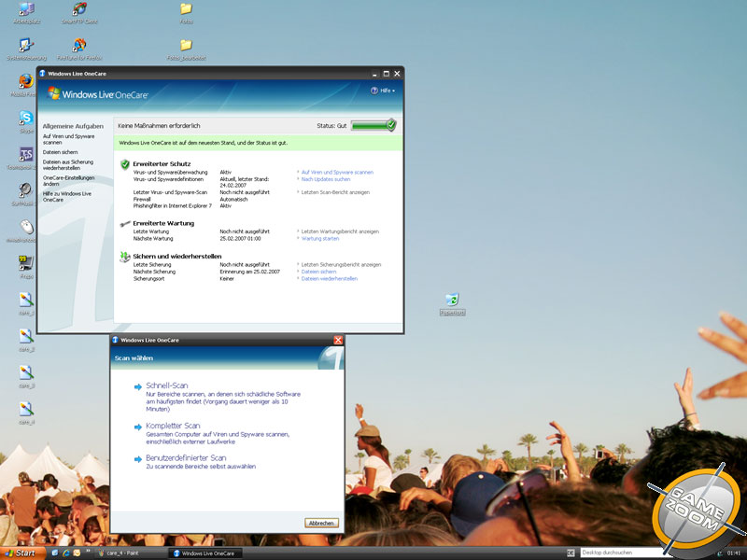Click the 'Erweiterter Schutz' heading
This screenshot has height=560, width=747.
pos(162,164)
